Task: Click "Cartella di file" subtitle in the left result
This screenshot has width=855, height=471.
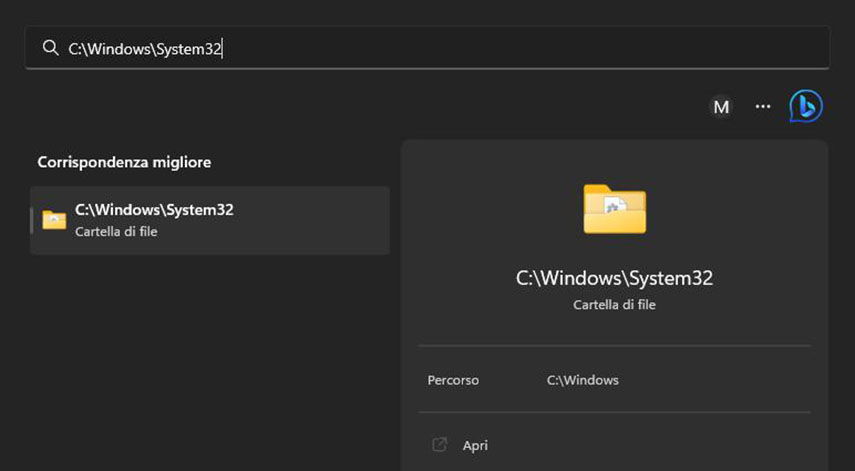Action: click(x=116, y=232)
